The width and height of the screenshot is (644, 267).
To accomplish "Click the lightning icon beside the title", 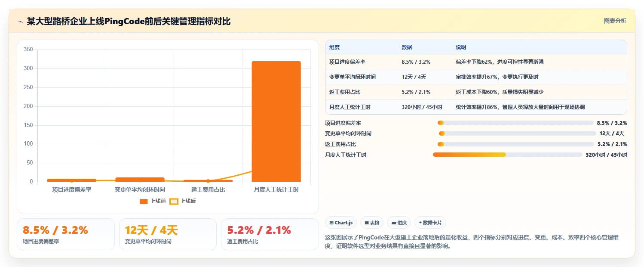I will pyautogui.click(x=20, y=22).
